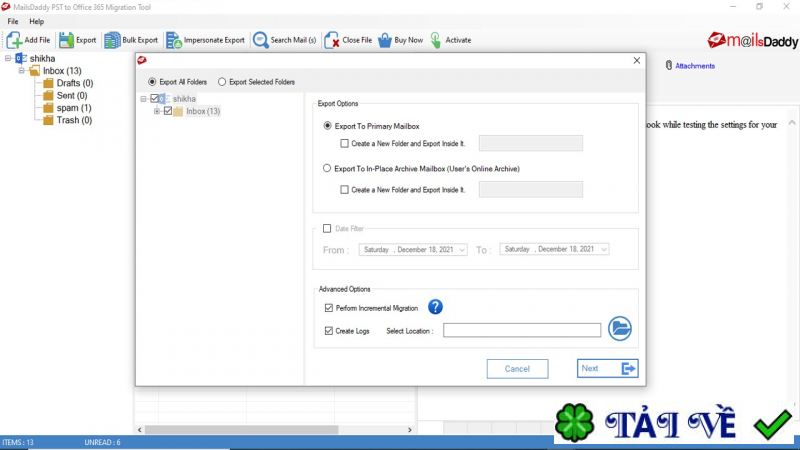800x450 pixels.
Task: Click the Cancel button
Action: click(517, 369)
